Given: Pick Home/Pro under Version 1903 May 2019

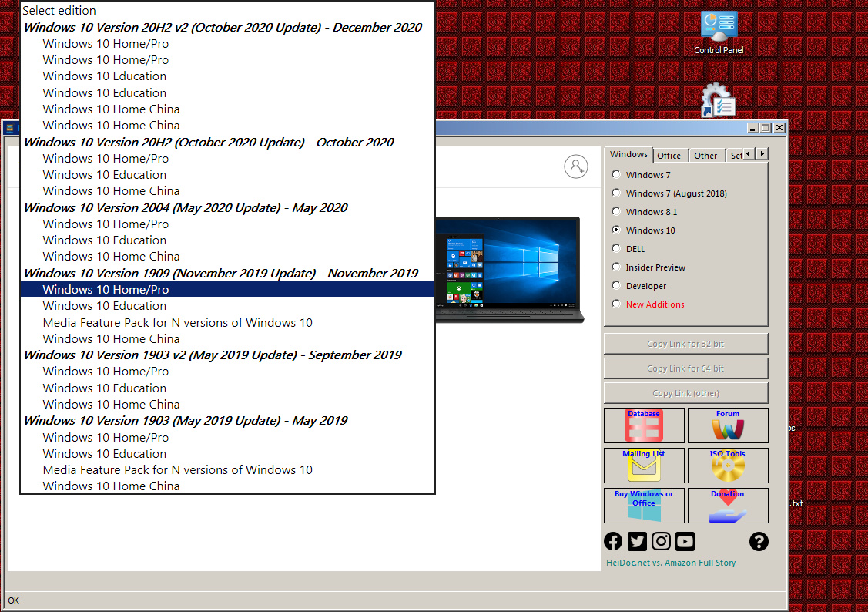Looking at the screenshot, I should 227,437.
